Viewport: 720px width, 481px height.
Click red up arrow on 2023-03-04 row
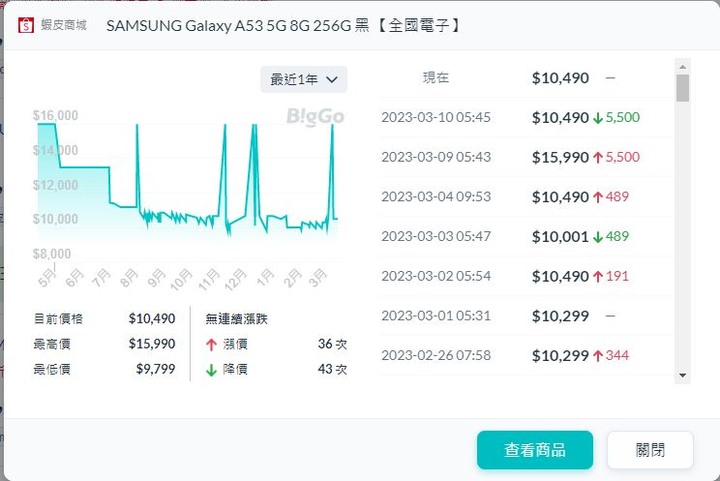[x=597, y=197]
